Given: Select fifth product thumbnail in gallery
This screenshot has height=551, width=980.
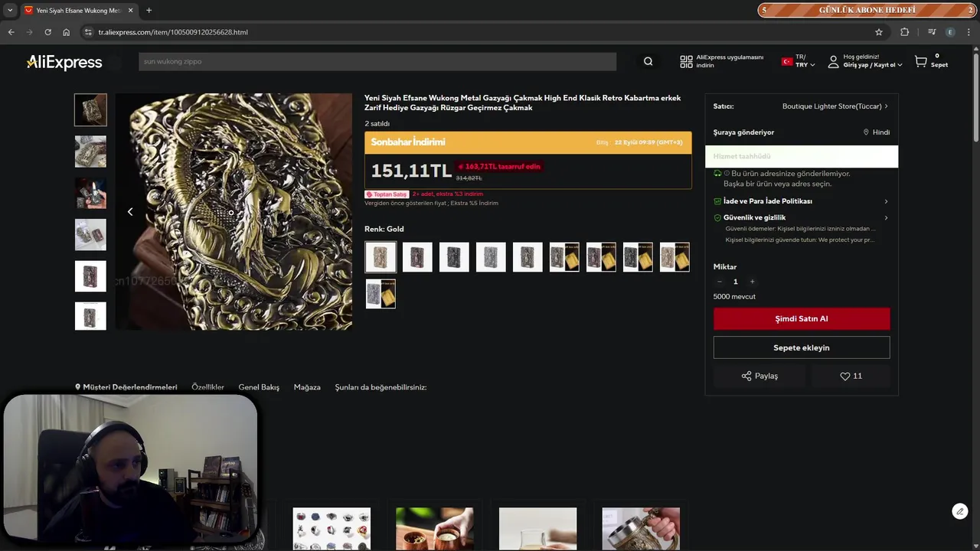Looking at the screenshot, I should click(x=90, y=276).
